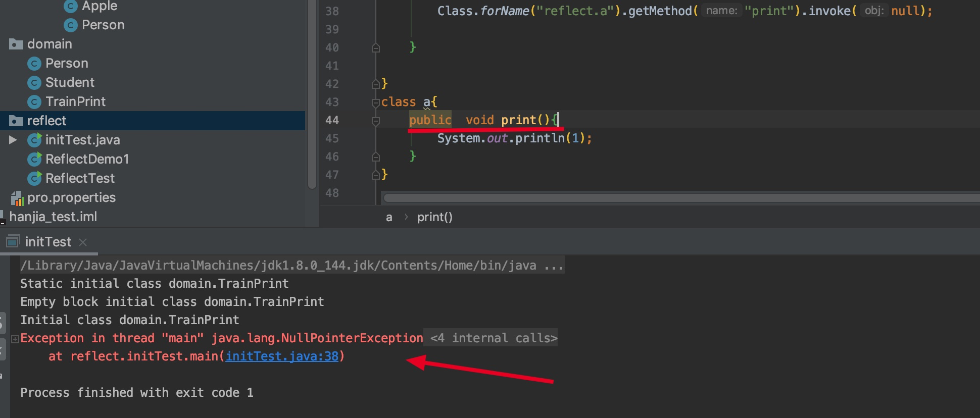Click the TrainPrint class icon
This screenshot has height=418, width=980.
click(x=34, y=102)
